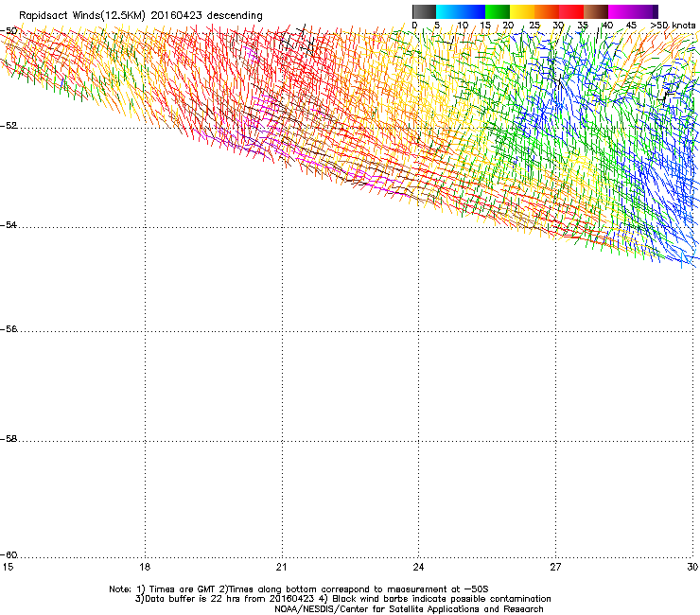
Task: Click the longitude label 18
Action: [145, 567]
